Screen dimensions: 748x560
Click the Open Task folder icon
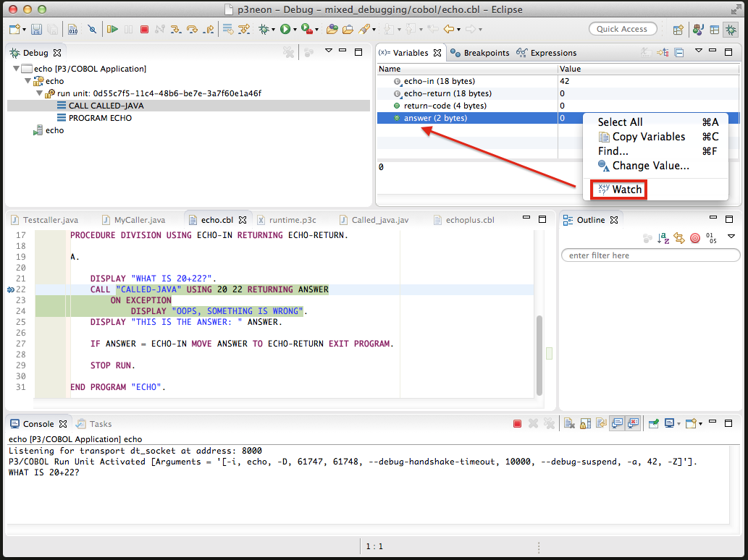348,30
